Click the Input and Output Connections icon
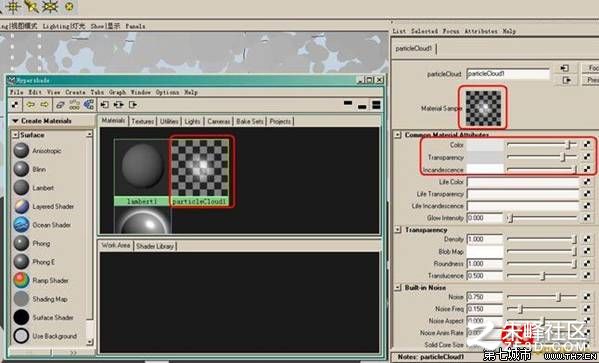The width and height of the screenshot is (599, 363). [x=118, y=104]
